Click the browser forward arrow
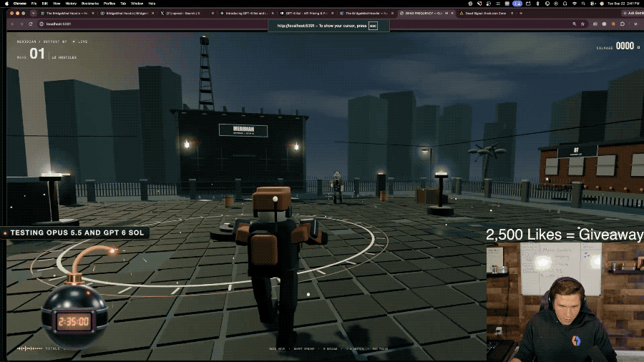Viewport: 644px width, 362px height. click(x=21, y=24)
